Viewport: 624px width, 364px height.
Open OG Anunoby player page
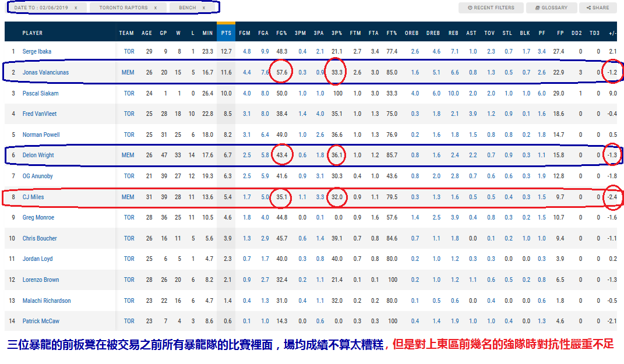[37, 176]
